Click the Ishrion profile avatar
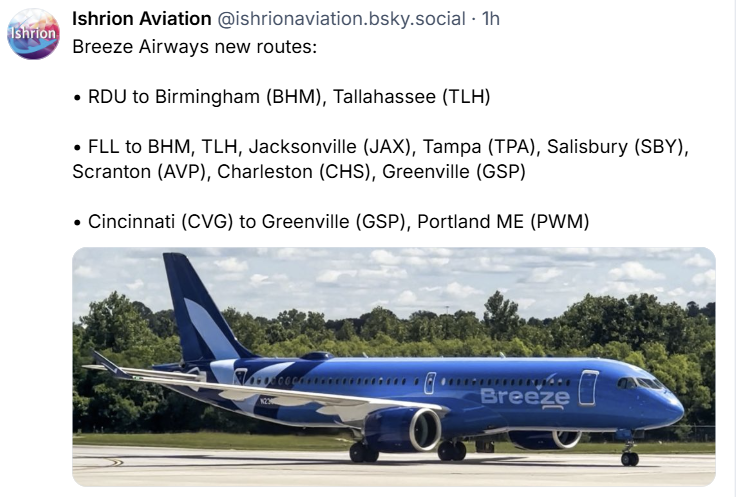Screen dimensions: 741x497 [33, 34]
